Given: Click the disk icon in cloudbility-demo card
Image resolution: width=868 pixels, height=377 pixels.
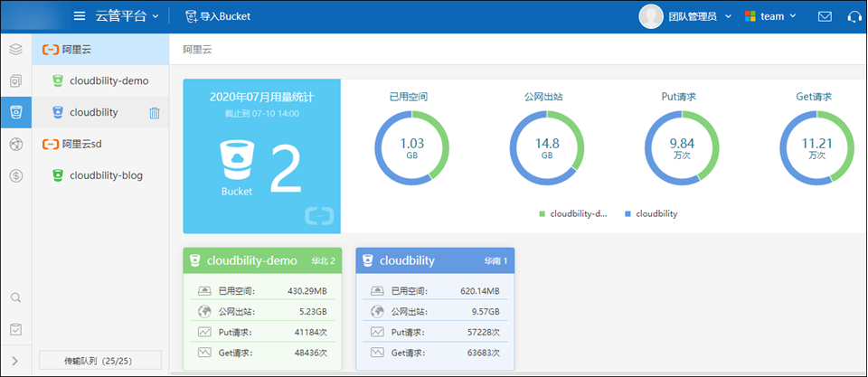Looking at the screenshot, I should (205, 290).
